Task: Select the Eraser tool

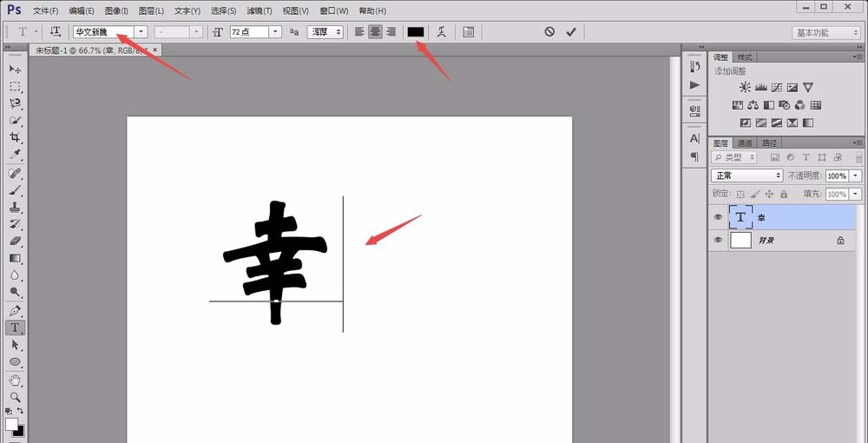Action: coord(15,241)
